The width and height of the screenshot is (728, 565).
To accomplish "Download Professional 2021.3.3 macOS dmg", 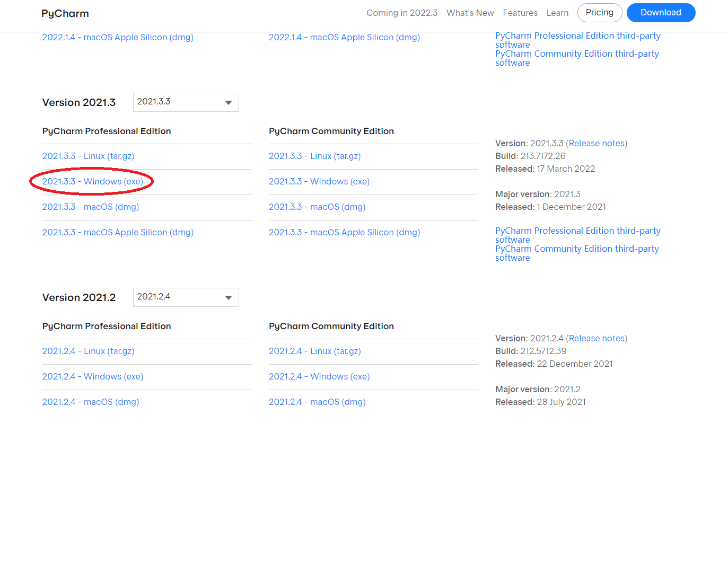I will coord(91,207).
